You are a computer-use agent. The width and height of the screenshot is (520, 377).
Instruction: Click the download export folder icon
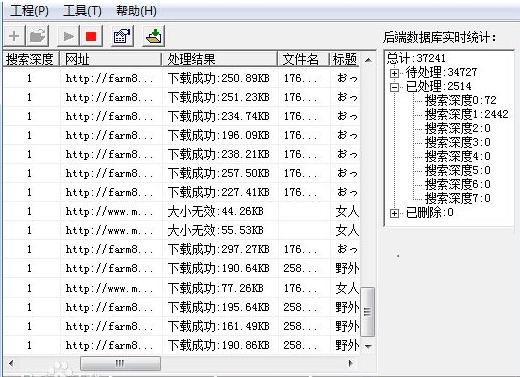tap(154, 36)
